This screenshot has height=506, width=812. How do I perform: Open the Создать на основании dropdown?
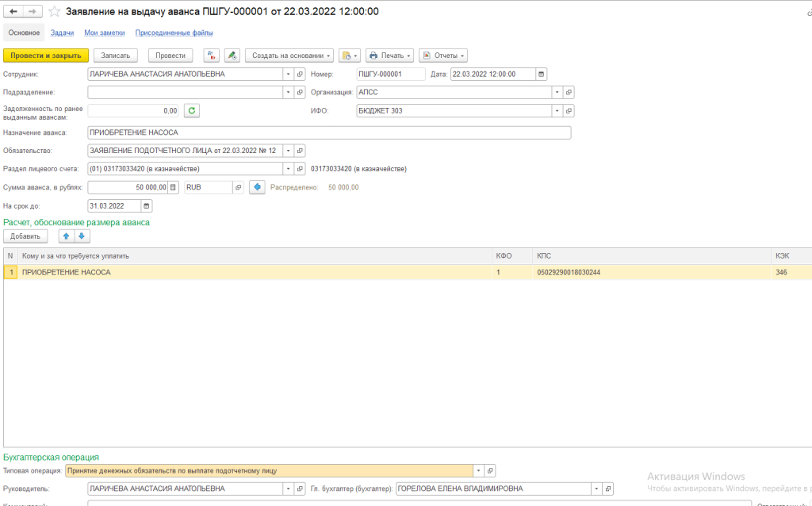click(289, 56)
